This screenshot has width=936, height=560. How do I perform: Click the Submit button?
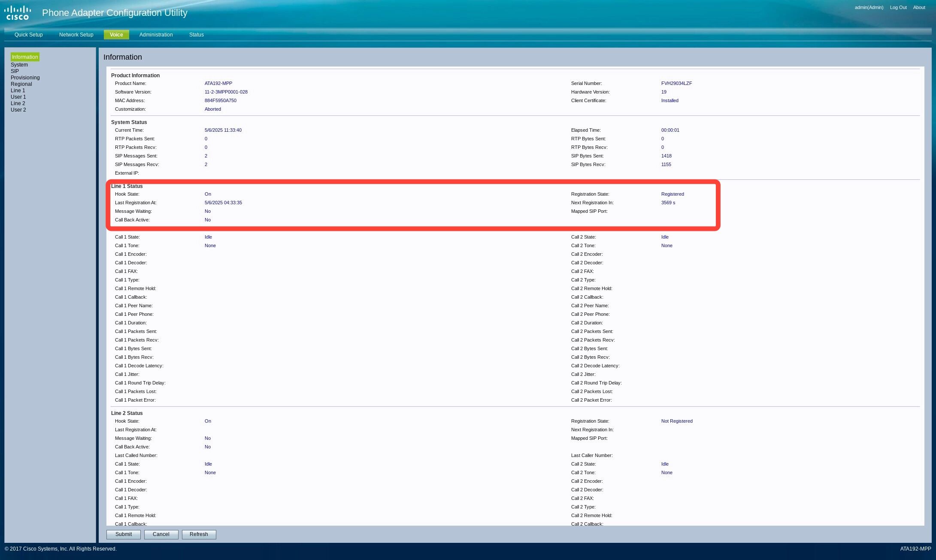point(124,534)
